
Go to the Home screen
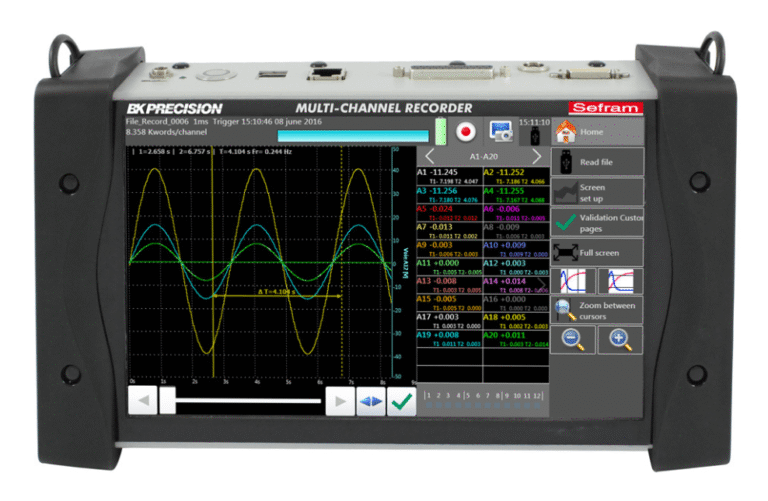pyautogui.click(x=597, y=131)
